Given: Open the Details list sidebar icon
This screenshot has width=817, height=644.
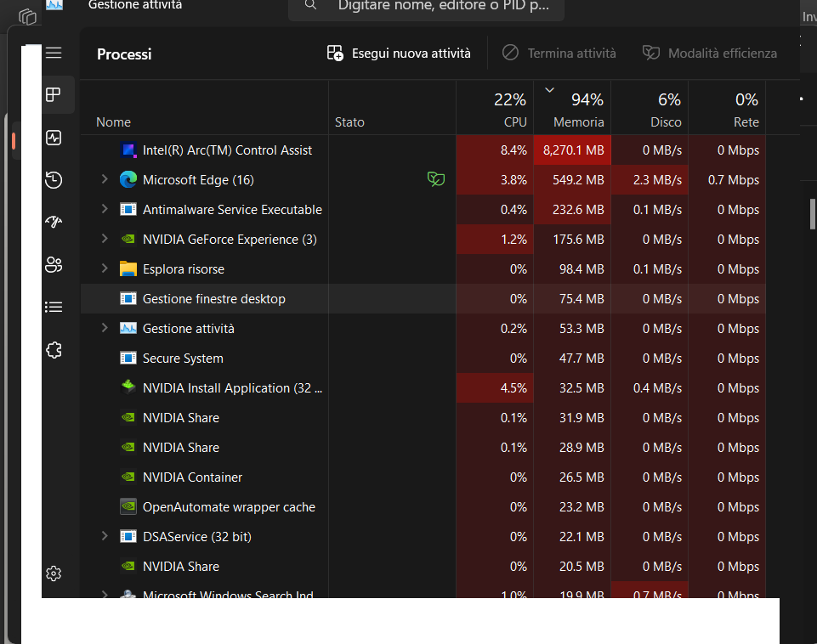Looking at the screenshot, I should click(x=54, y=308).
